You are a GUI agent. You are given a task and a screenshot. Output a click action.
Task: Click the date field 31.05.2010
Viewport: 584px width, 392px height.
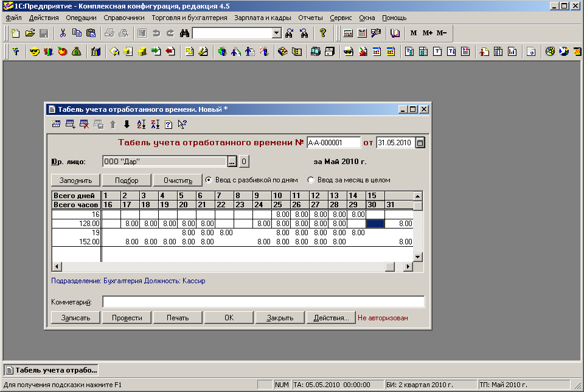point(395,143)
